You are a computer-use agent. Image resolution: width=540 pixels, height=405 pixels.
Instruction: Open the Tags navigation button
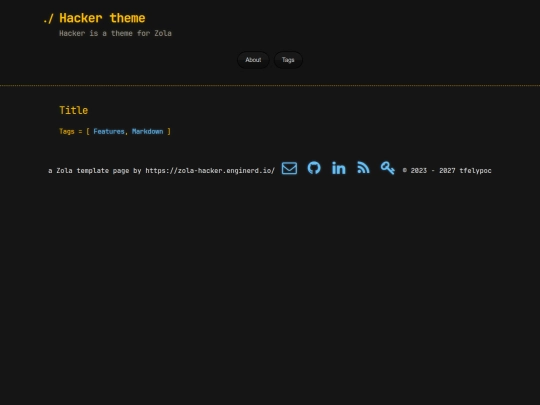click(x=288, y=60)
